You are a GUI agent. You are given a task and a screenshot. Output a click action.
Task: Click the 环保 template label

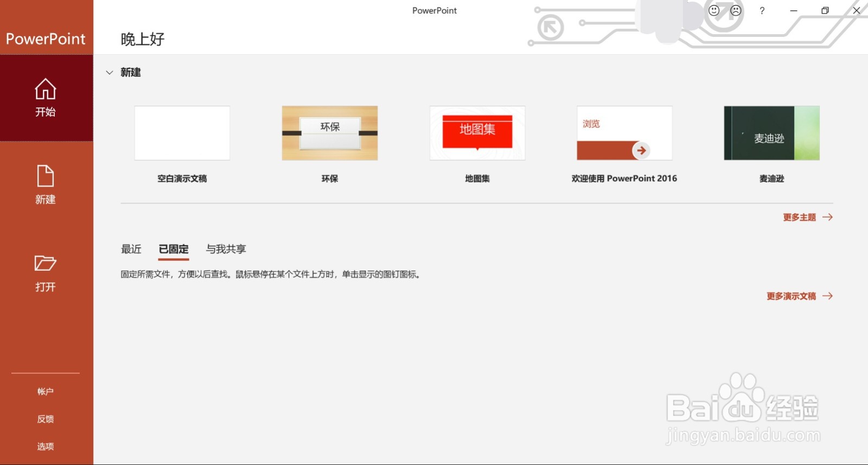click(330, 179)
